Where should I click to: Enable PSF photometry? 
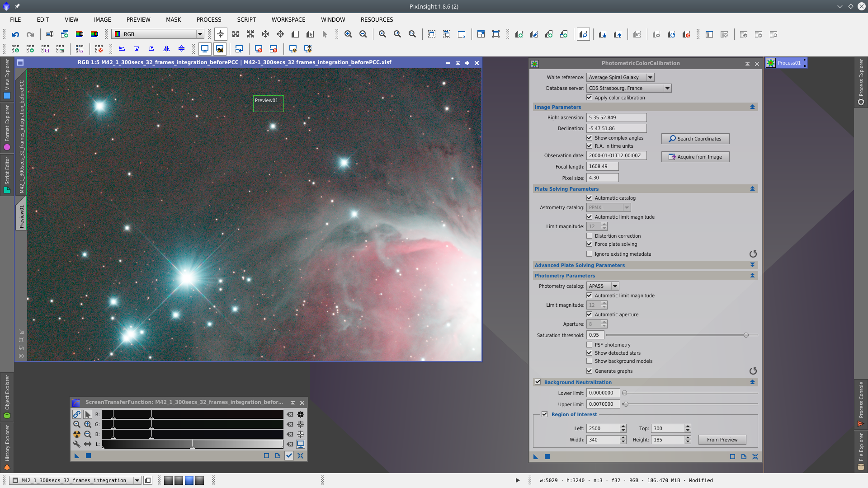pyautogui.click(x=590, y=344)
